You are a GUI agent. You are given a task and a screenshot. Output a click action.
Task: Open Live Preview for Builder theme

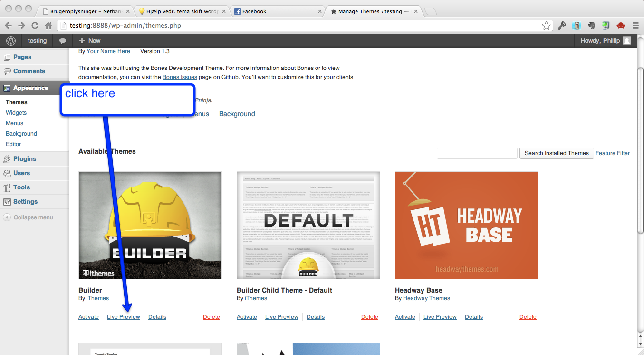click(x=124, y=317)
